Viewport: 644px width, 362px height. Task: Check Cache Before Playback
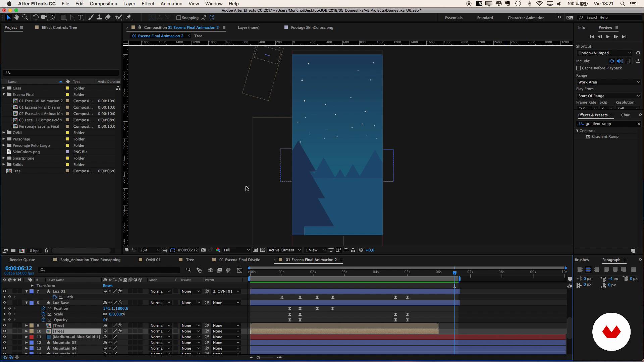[x=579, y=68]
